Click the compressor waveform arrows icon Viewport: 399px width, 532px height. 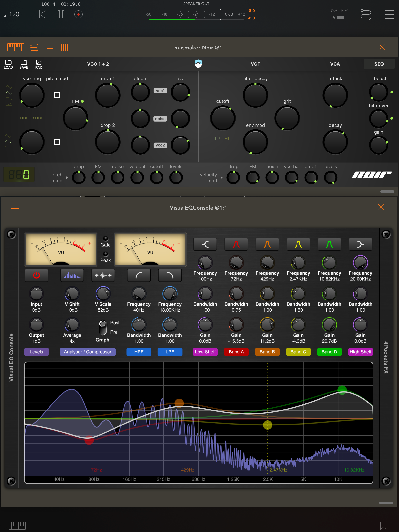click(103, 275)
